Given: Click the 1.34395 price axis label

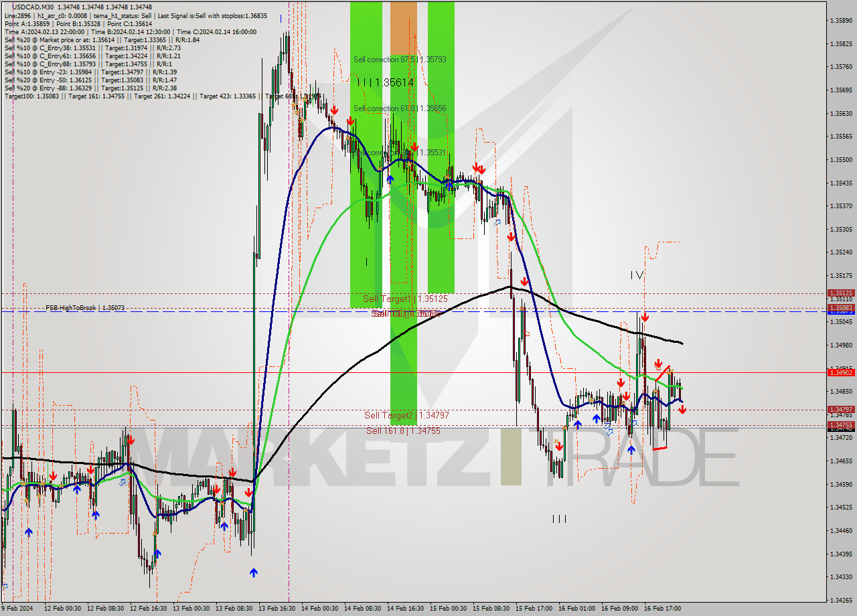Looking at the screenshot, I should [x=841, y=554].
